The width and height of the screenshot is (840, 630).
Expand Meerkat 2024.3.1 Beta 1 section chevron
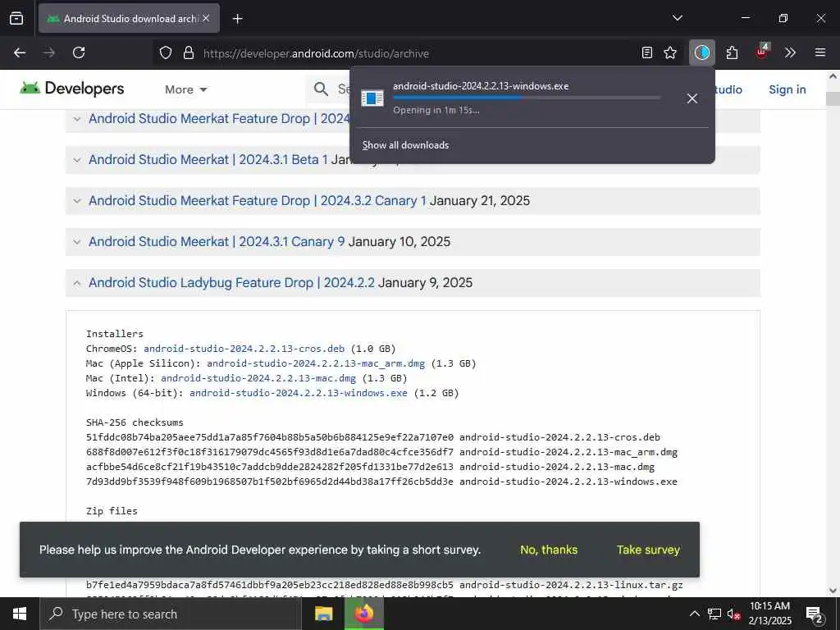(77, 160)
